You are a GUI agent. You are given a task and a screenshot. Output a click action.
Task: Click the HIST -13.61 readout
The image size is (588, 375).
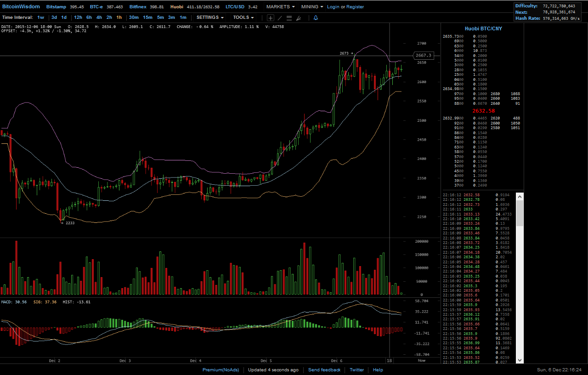coord(77,302)
